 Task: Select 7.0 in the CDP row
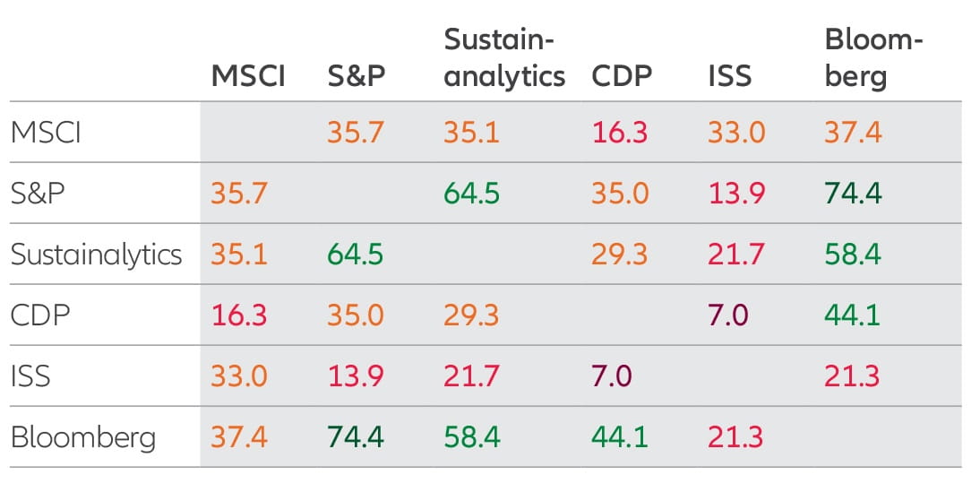click(x=728, y=315)
